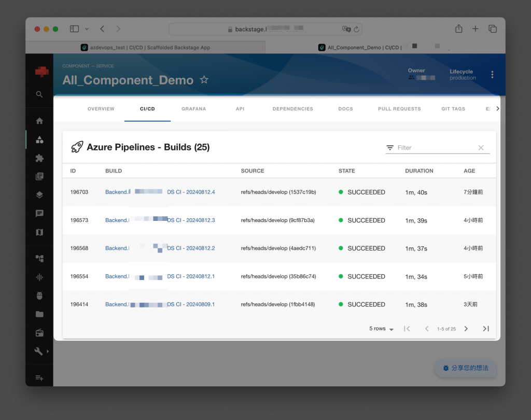Go to Home via sidebar house icon
Screen dimensions: 531x420
39,121
